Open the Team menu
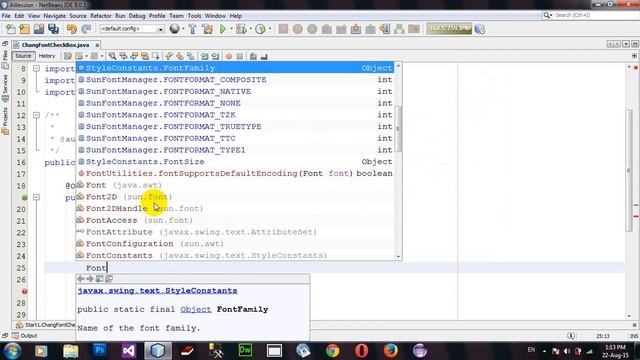The image size is (640, 360). (x=176, y=16)
